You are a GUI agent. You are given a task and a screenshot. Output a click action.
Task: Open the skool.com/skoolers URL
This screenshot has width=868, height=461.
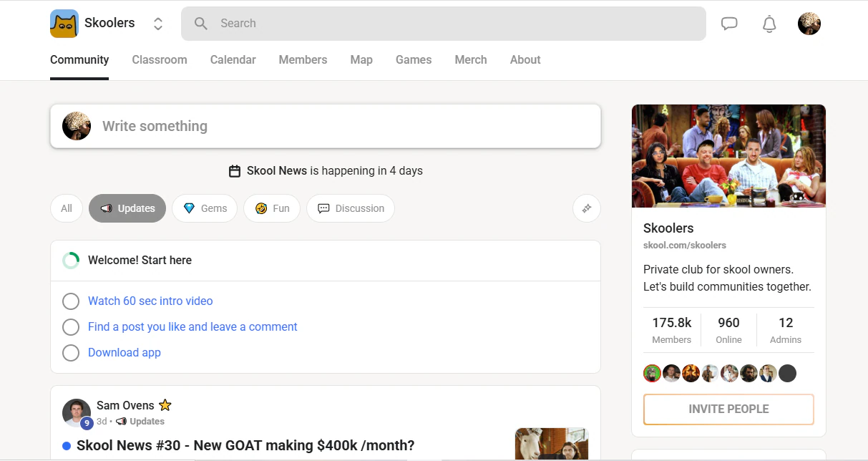click(x=685, y=246)
